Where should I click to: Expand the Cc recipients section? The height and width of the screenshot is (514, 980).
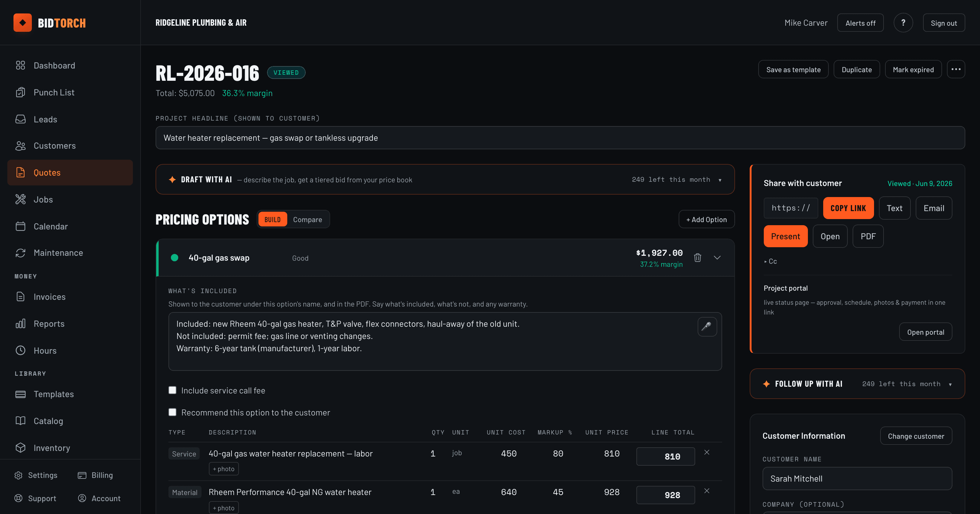click(x=771, y=261)
